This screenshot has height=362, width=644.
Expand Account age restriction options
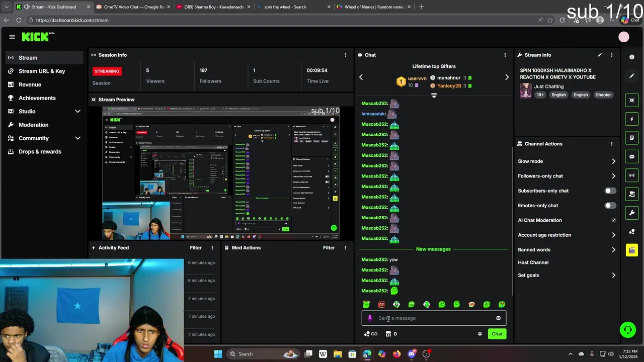[x=613, y=235]
